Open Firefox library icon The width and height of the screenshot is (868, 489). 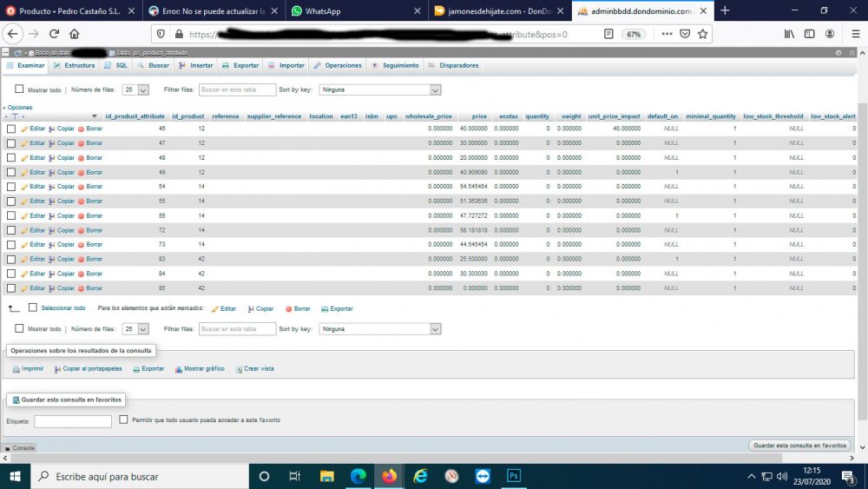click(x=789, y=34)
